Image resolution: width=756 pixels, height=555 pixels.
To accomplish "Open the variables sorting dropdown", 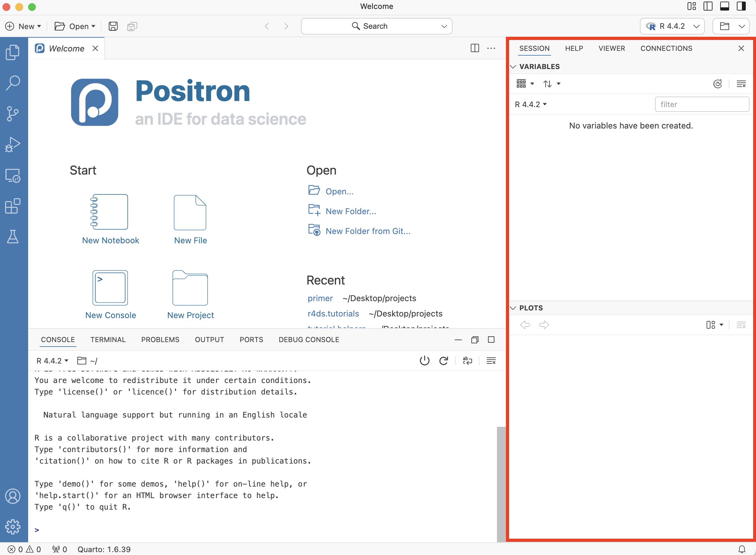I will click(x=552, y=84).
